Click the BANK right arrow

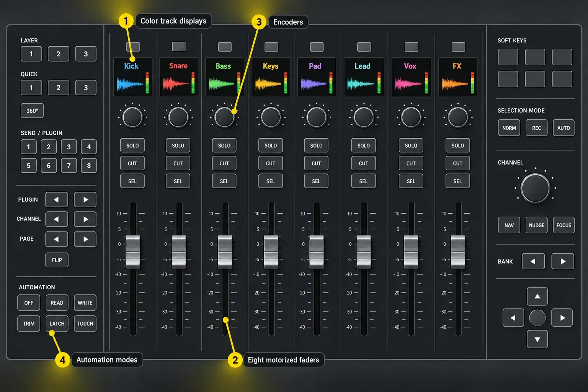(x=563, y=261)
